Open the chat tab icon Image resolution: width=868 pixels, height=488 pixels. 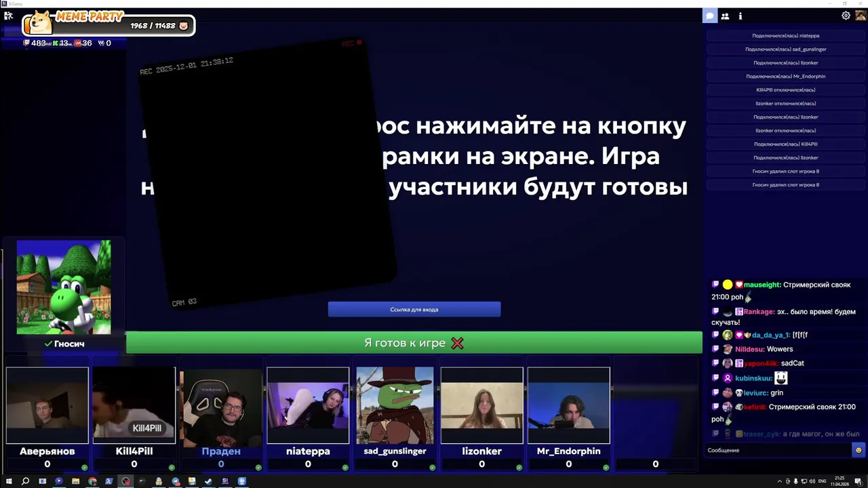coord(710,16)
